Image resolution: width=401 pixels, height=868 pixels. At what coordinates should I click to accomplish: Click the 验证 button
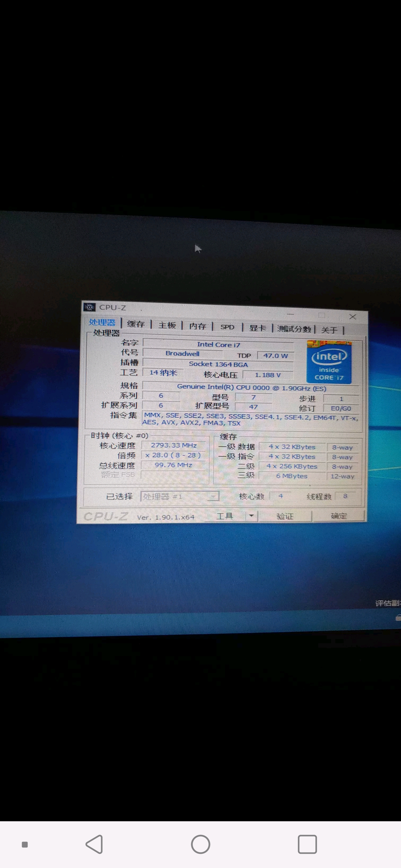(x=285, y=516)
